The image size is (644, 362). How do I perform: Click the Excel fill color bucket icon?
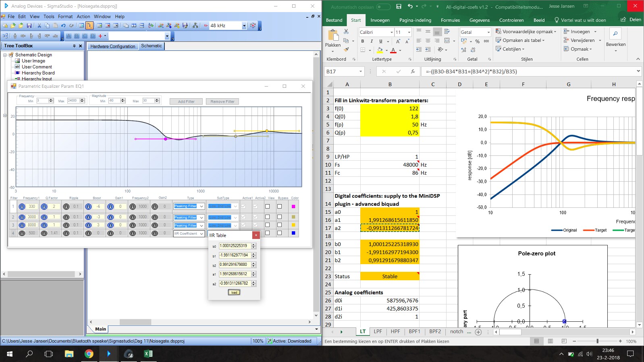coord(380,50)
